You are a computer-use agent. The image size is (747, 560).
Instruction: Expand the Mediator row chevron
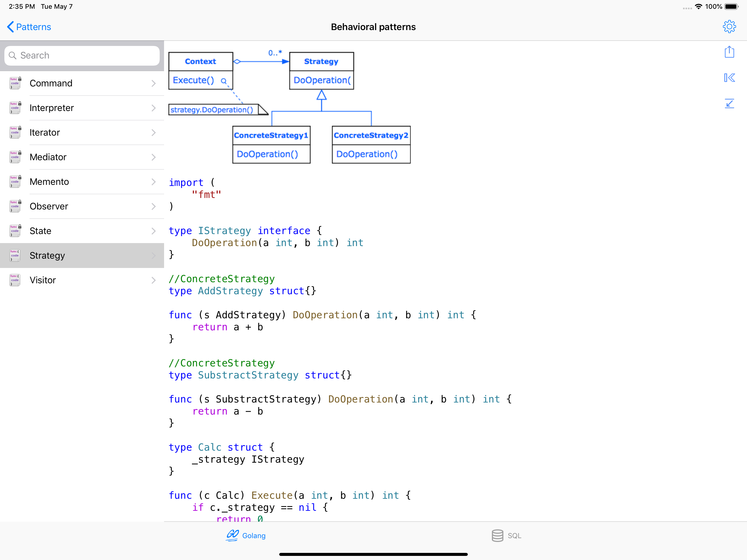click(x=154, y=157)
